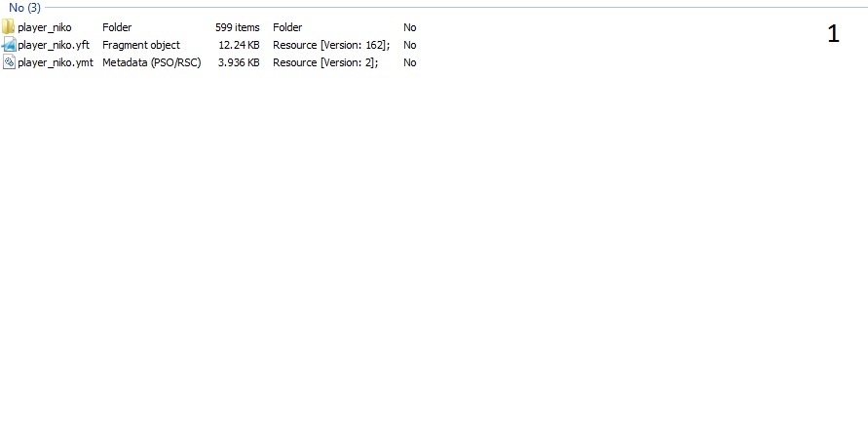This screenshot has height=430, width=868.
Task: Click the "No" value in player_niko.ymt row
Action: [409, 62]
